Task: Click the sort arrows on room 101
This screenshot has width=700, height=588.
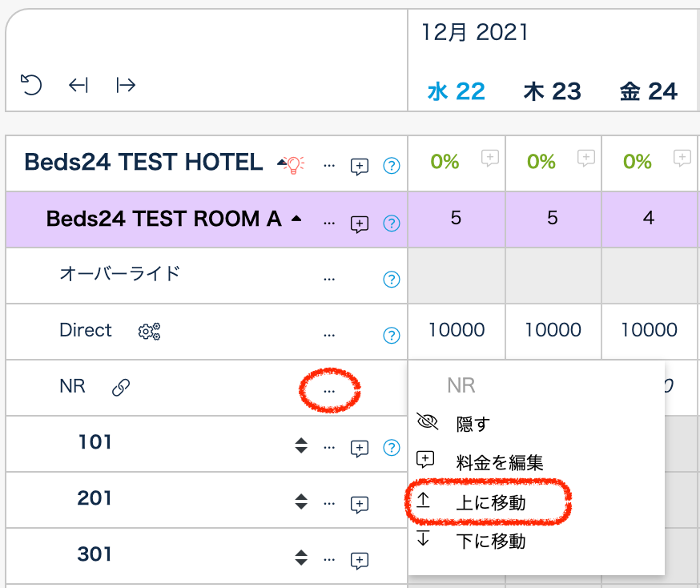Action: pyautogui.click(x=301, y=447)
